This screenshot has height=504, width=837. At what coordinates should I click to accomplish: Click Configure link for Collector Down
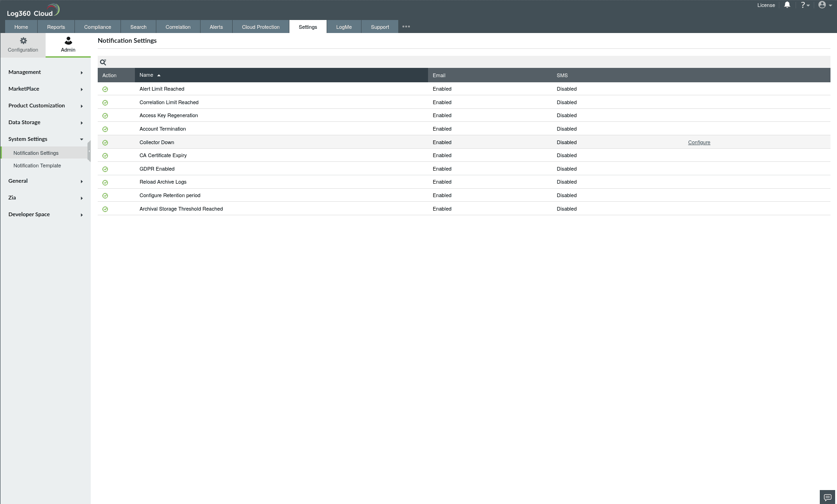click(699, 142)
